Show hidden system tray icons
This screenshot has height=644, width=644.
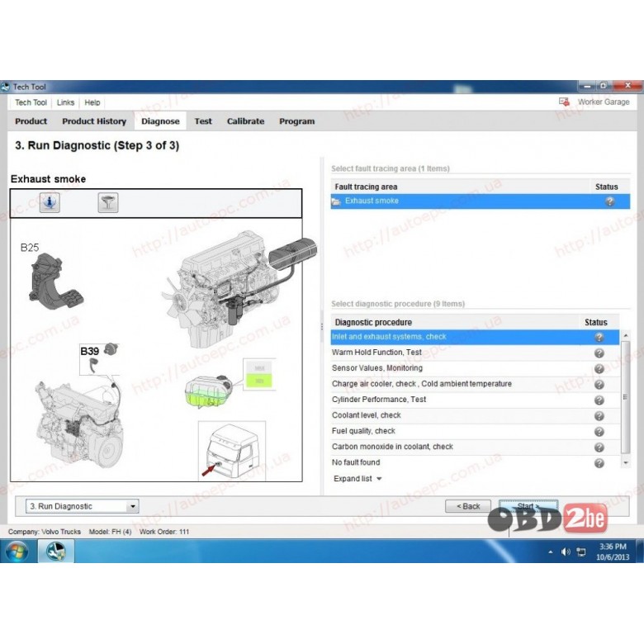click(x=551, y=552)
